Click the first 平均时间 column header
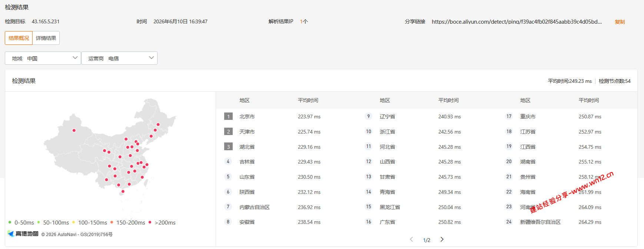The height and width of the screenshot is (249, 644). (308, 100)
